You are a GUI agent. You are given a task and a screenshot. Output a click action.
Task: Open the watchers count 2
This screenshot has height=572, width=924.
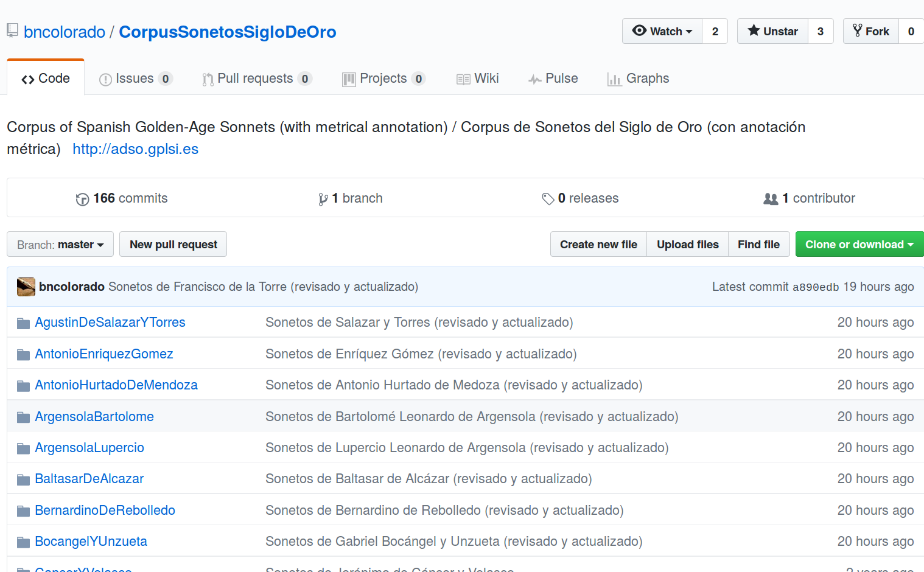click(715, 31)
